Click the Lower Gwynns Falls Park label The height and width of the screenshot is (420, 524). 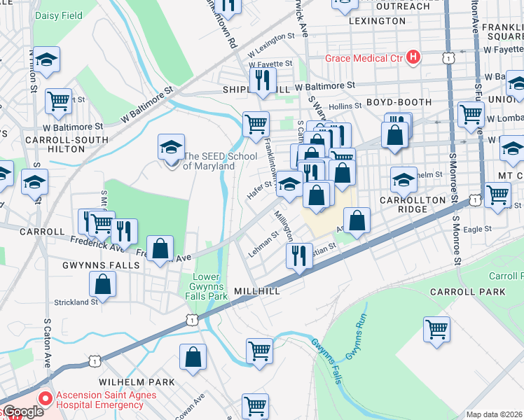tap(206, 286)
